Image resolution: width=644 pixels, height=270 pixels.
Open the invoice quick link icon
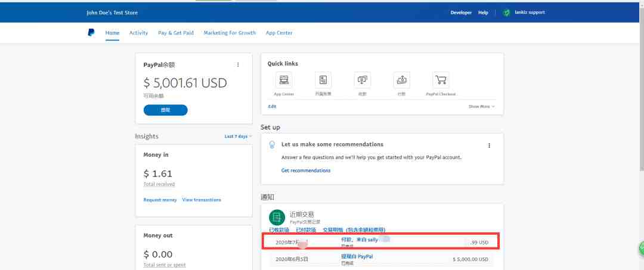(x=323, y=80)
